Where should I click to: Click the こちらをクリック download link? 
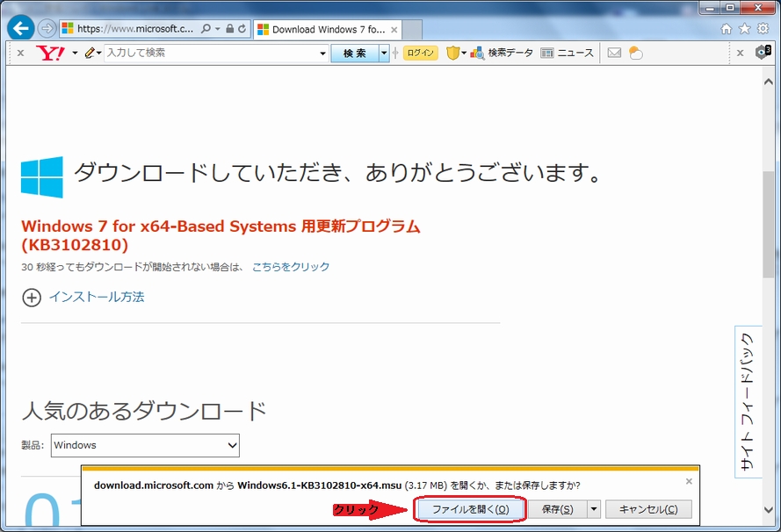[x=291, y=267]
